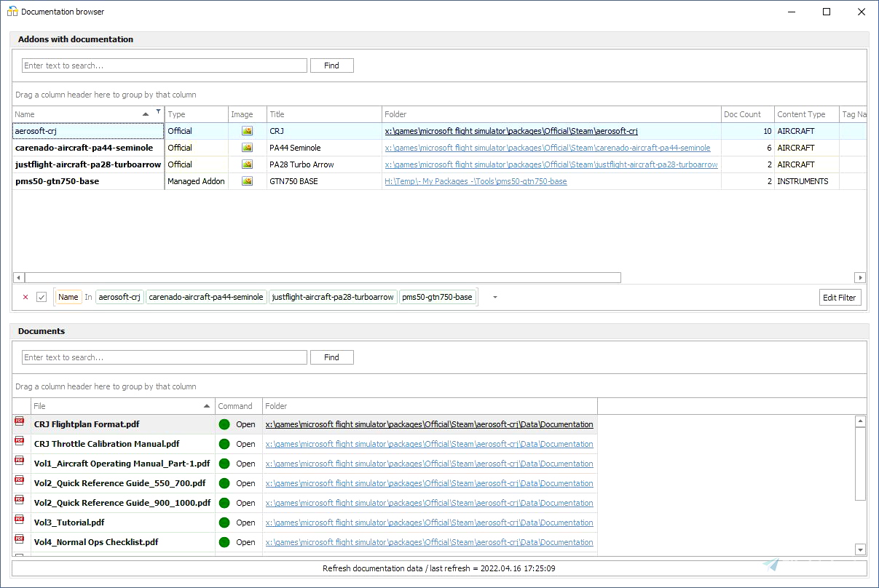The image size is (879, 588).
Task: Click the Documentation browser title bar app icon
Action: pyautogui.click(x=12, y=12)
